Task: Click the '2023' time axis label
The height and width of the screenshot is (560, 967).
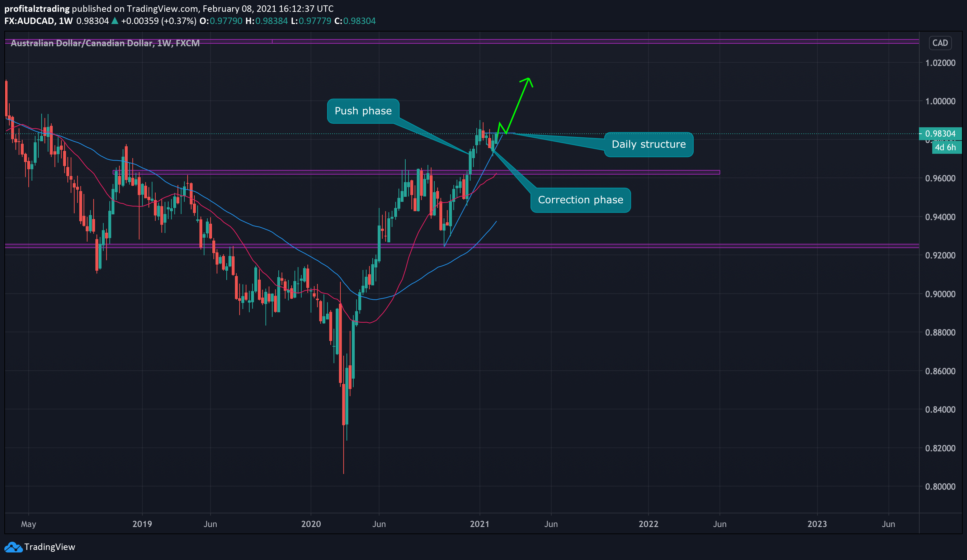Action: click(817, 524)
